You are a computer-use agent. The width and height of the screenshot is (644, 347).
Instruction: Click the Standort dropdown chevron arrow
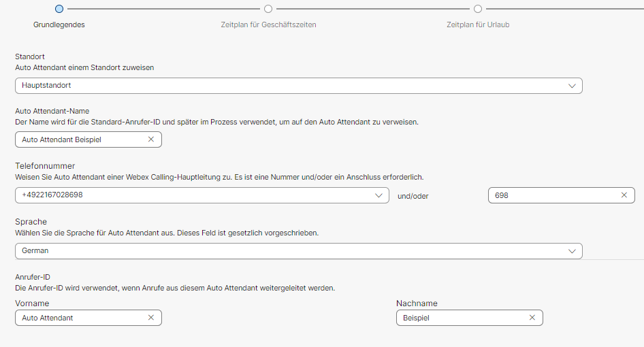point(572,86)
